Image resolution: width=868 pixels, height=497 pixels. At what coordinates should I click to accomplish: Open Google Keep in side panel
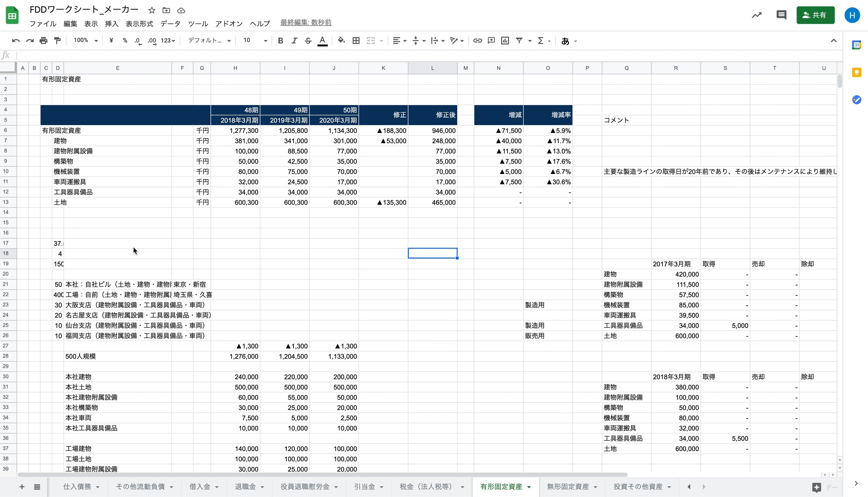[856, 72]
